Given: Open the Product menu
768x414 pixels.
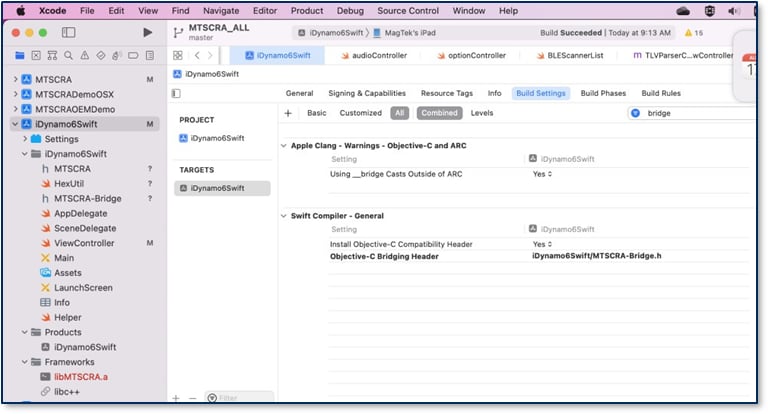Looking at the screenshot, I should (x=307, y=11).
